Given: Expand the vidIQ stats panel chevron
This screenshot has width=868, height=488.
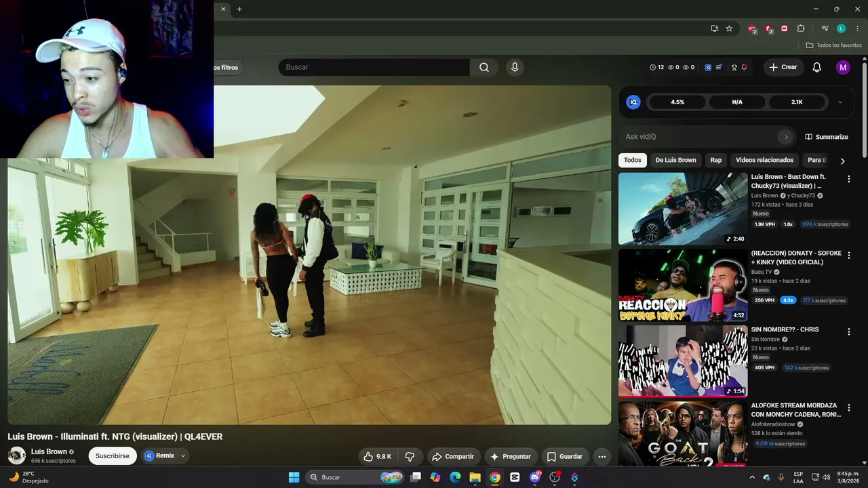Looking at the screenshot, I should (840, 102).
